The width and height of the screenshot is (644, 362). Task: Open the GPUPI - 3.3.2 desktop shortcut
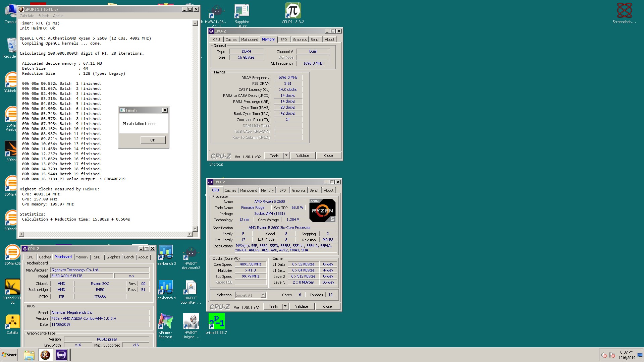293,13
